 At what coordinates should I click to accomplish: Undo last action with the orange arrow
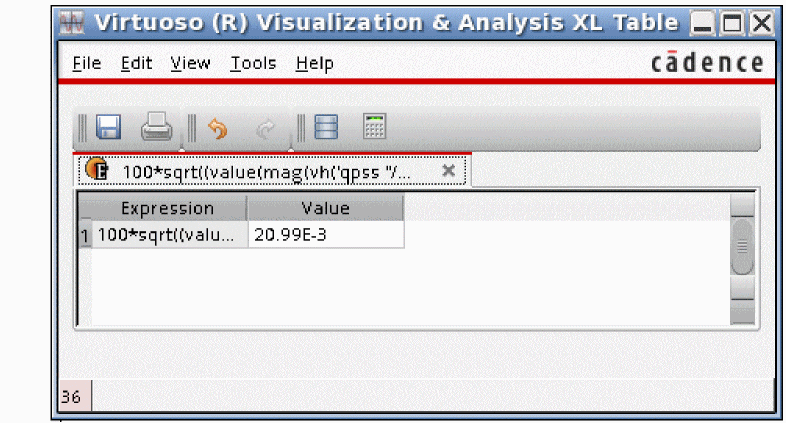click(x=218, y=129)
